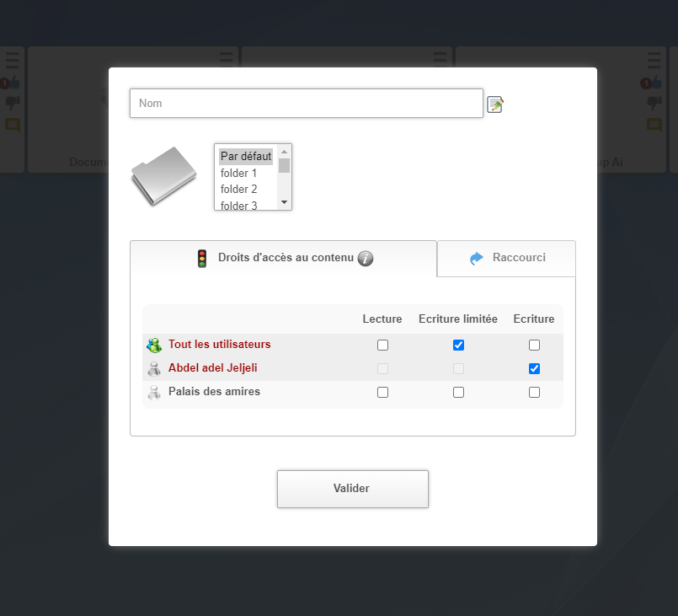Click the user icon beside Abdel adel Jeljeli
This screenshot has height=616, width=678.
(x=153, y=369)
